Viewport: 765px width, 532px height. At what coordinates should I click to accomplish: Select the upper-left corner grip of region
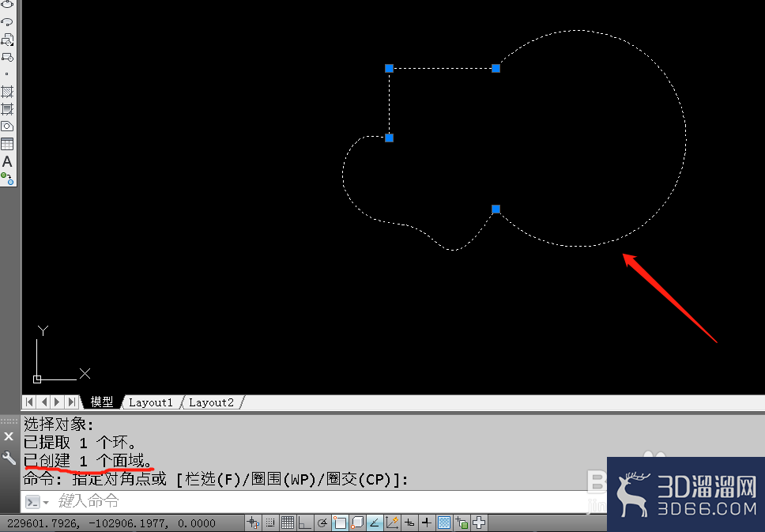pyautogui.click(x=389, y=68)
